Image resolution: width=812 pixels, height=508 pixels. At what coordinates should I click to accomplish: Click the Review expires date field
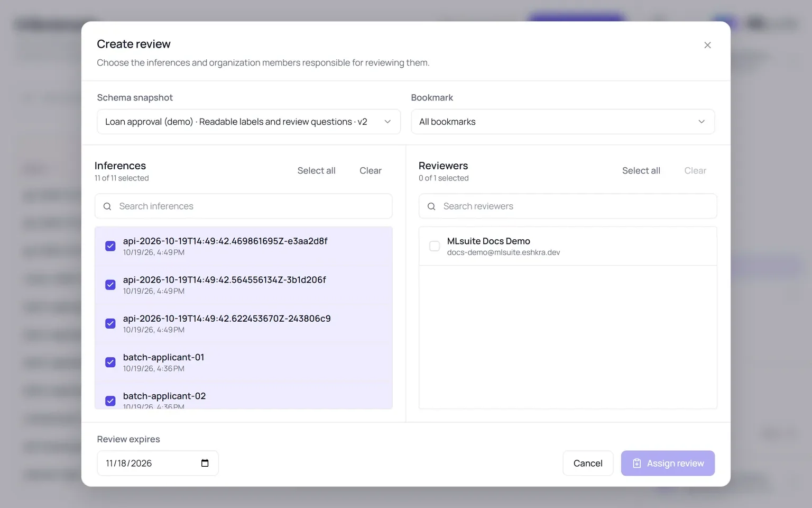pyautogui.click(x=158, y=463)
